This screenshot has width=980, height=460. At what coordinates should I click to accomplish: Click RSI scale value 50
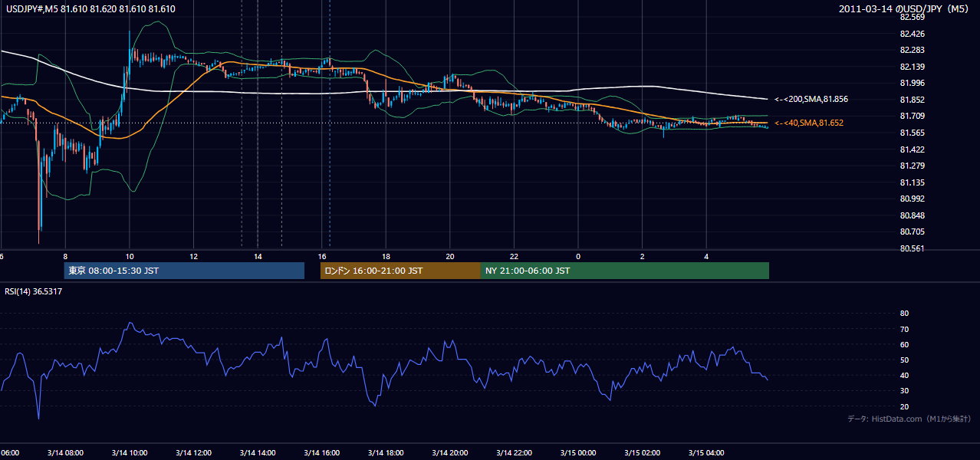[x=904, y=360]
